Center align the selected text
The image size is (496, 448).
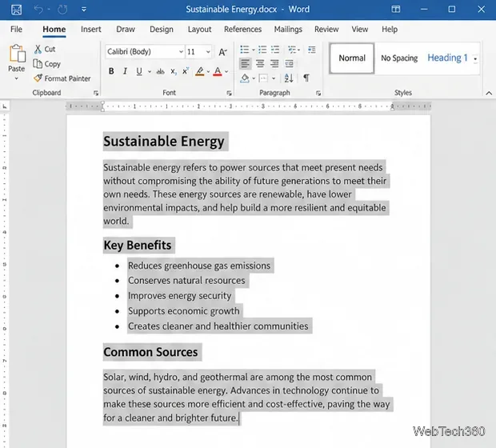pyautogui.click(x=260, y=63)
